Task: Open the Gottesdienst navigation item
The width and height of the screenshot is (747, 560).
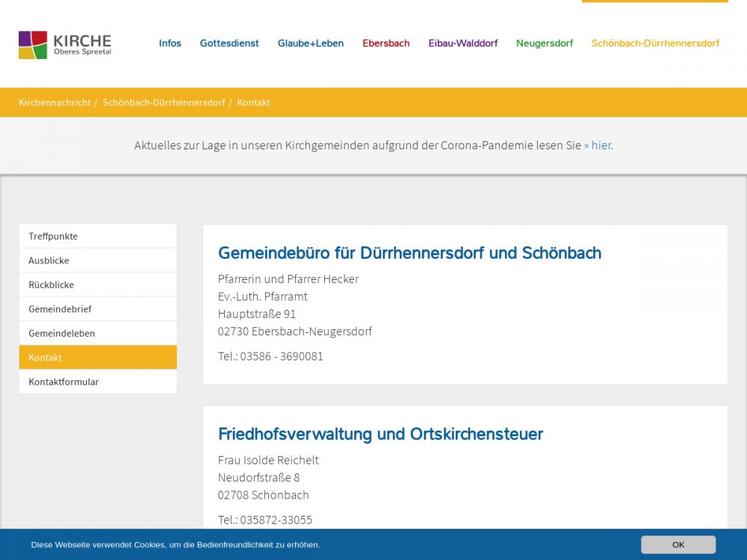Action: (229, 43)
